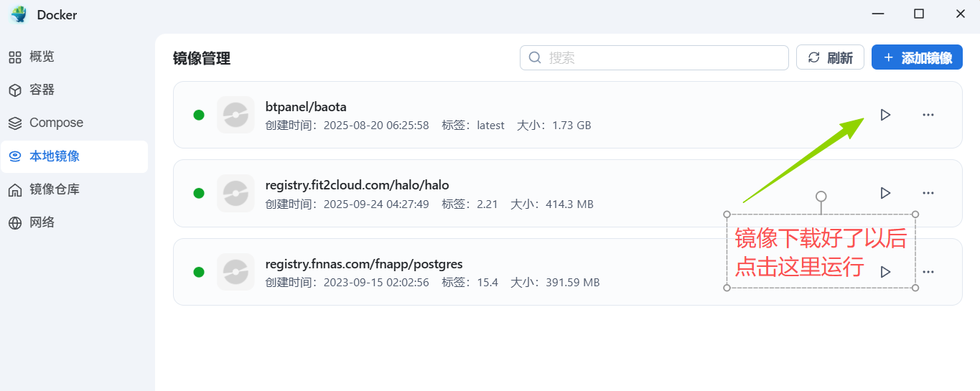
Task: Open more options for btpanel/baota
Action: pos(928,115)
